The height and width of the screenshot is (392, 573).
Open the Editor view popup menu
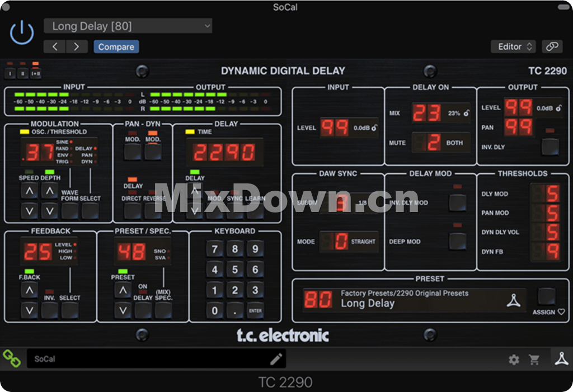[513, 47]
